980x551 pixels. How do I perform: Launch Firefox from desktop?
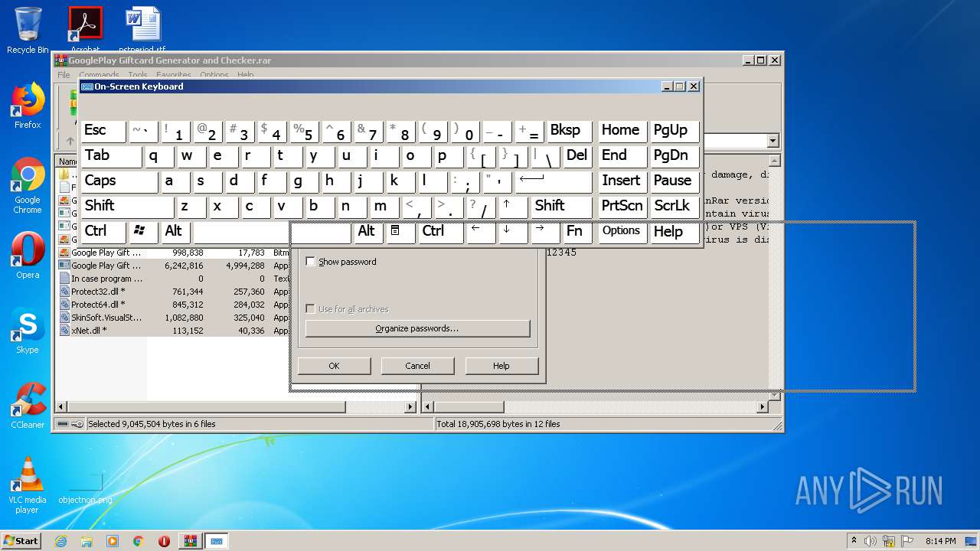(28, 106)
